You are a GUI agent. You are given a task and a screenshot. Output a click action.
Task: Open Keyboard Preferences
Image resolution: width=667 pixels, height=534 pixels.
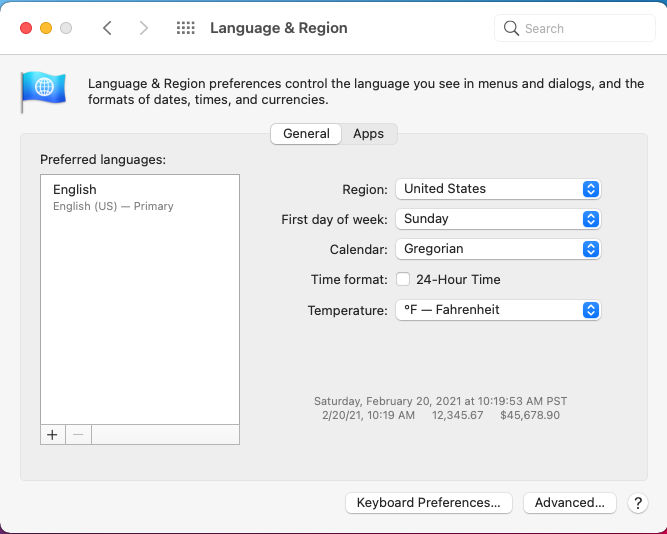[428, 503]
